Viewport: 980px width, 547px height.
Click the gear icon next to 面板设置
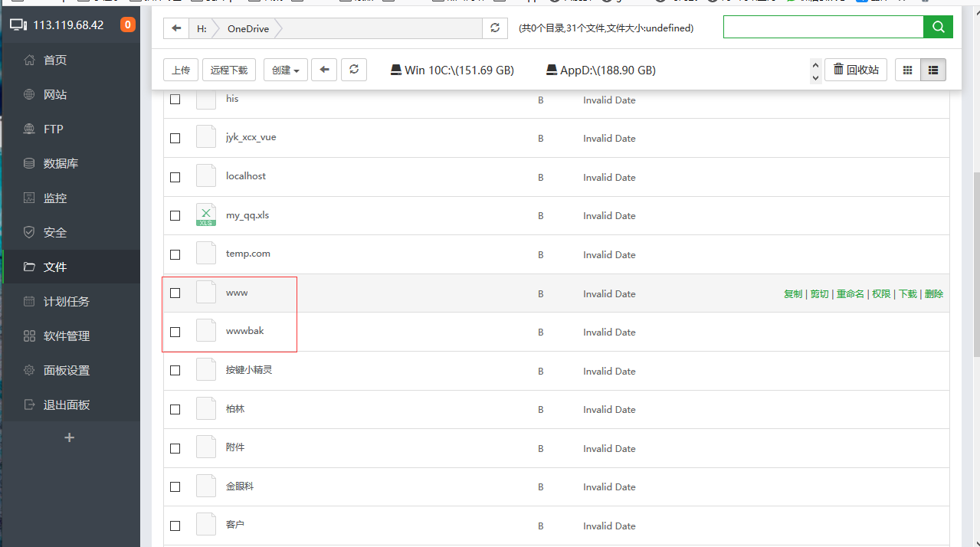(x=29, y=370)
